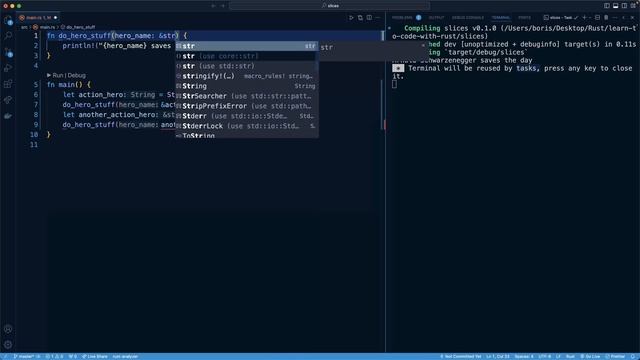Viewport: 640px width, 360px height.
Task: Open errors and warnings count in status bar
Action: pyautogui.click(x=54, y=356)
